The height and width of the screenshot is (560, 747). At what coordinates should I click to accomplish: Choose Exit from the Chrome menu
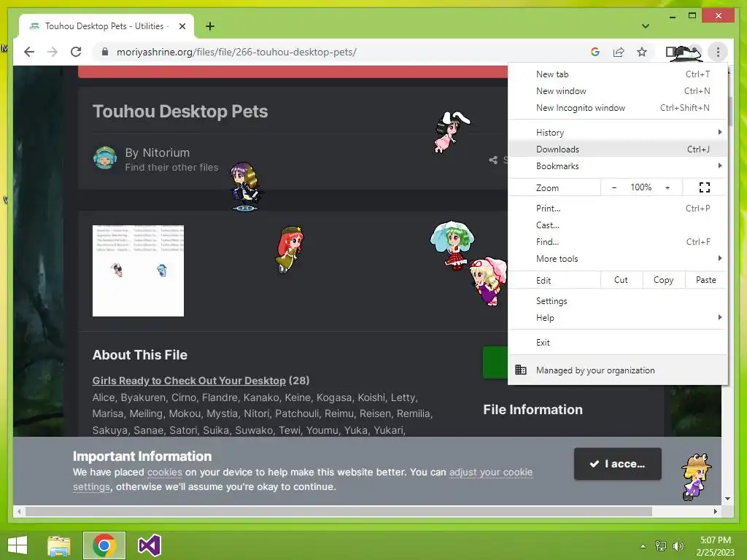click(618, 343)
